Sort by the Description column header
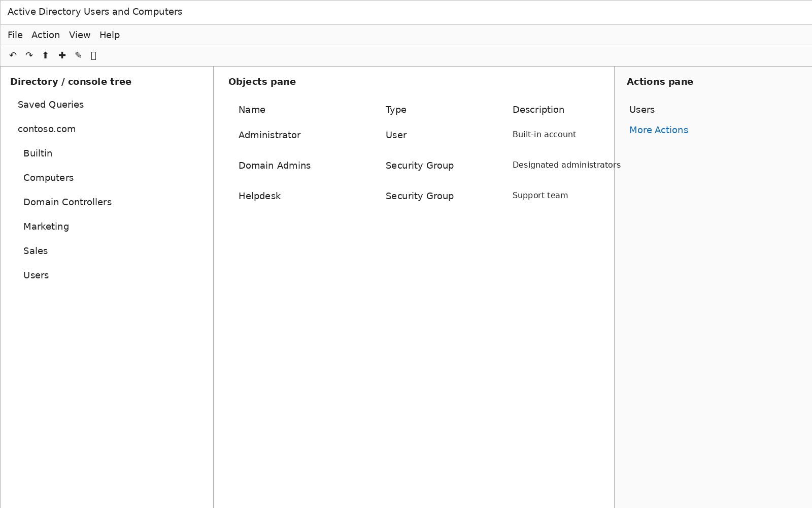Viewport: 812px width, 508px height. coord(538,110)
